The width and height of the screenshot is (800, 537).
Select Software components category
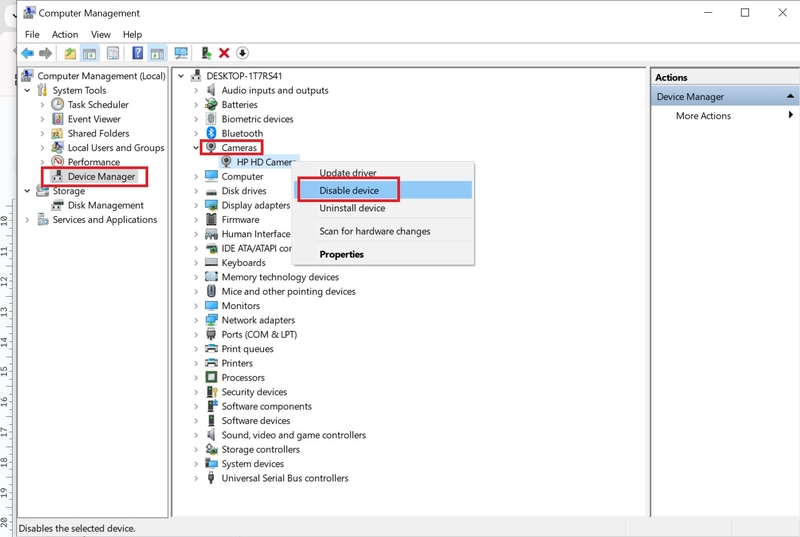[266, 406]
